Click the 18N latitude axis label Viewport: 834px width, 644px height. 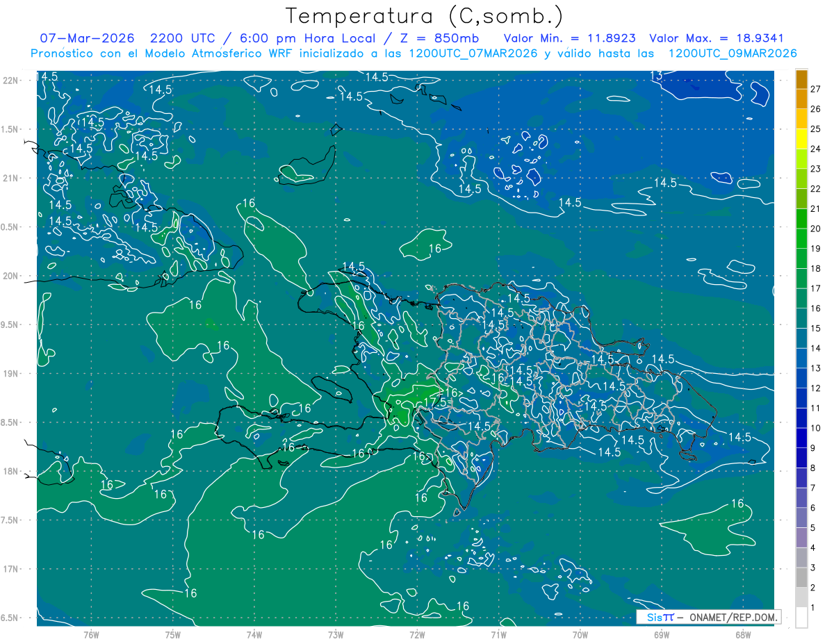(11, 471)
